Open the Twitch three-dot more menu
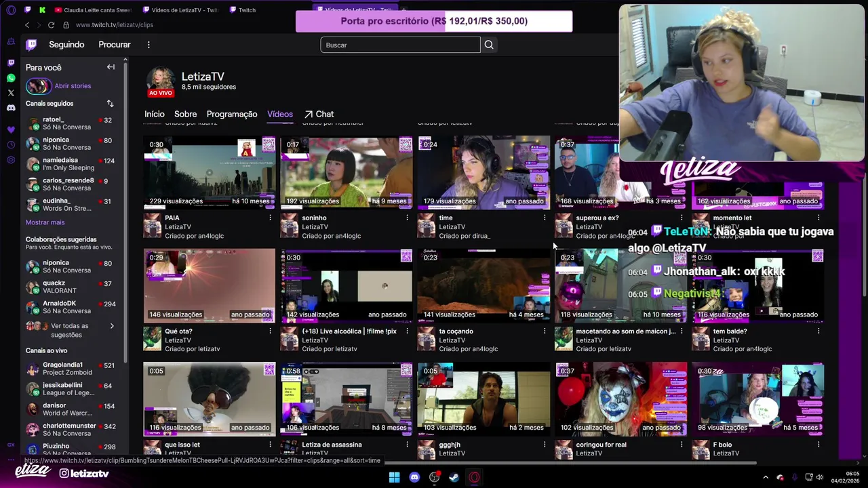 [x=149, y=45]
